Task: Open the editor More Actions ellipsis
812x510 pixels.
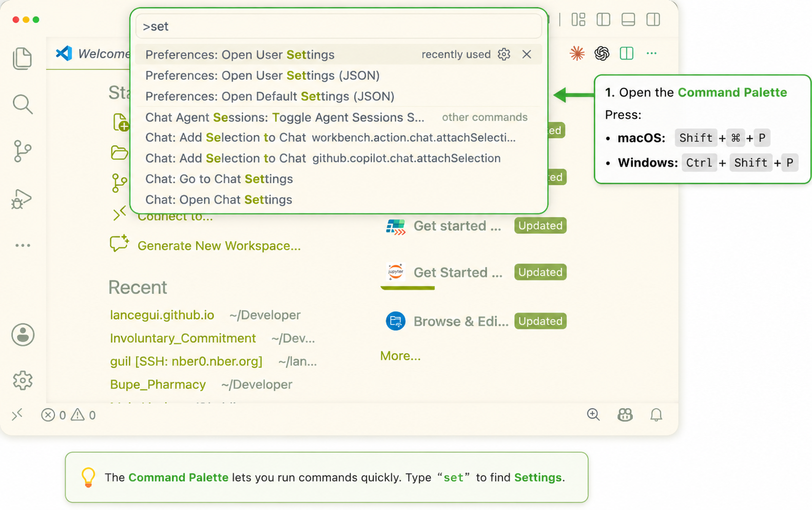Action: [x=651, y=53]
